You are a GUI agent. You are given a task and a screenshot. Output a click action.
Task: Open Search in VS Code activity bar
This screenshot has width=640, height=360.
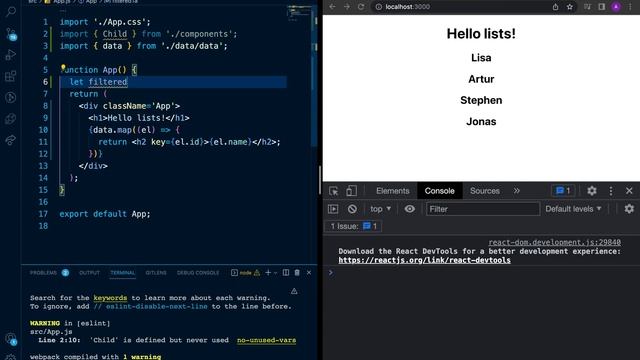(x=11, y=11)
